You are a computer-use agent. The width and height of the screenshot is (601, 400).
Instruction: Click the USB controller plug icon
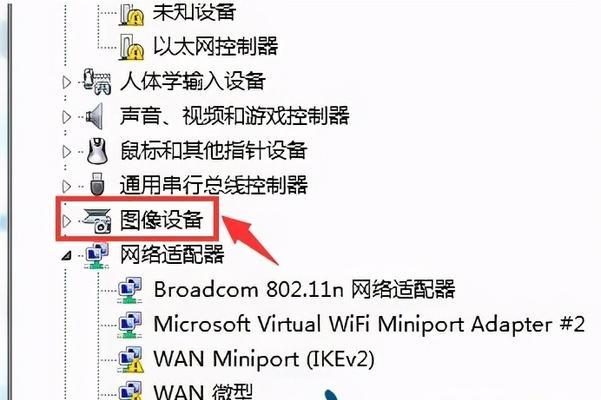click(x=97, y=185)
